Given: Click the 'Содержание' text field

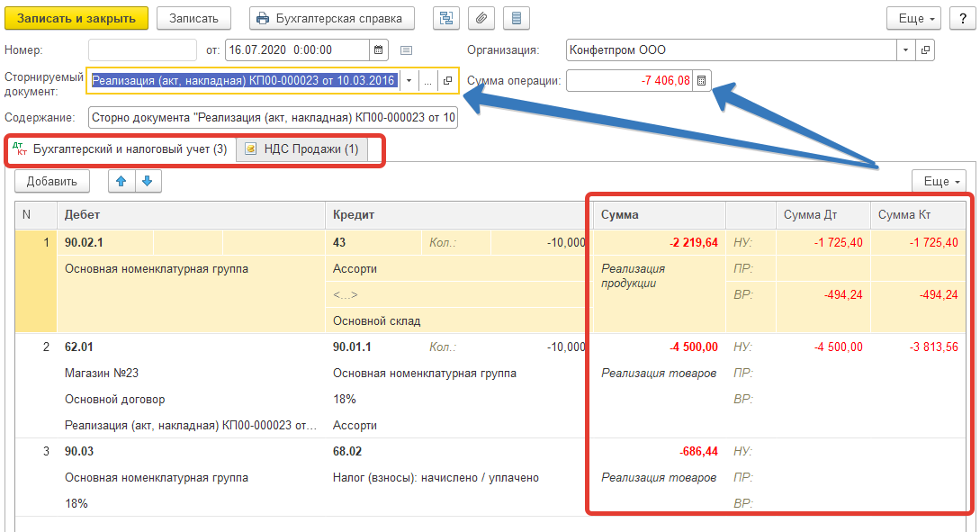Looking at the screenshot, I should (274, 118).
